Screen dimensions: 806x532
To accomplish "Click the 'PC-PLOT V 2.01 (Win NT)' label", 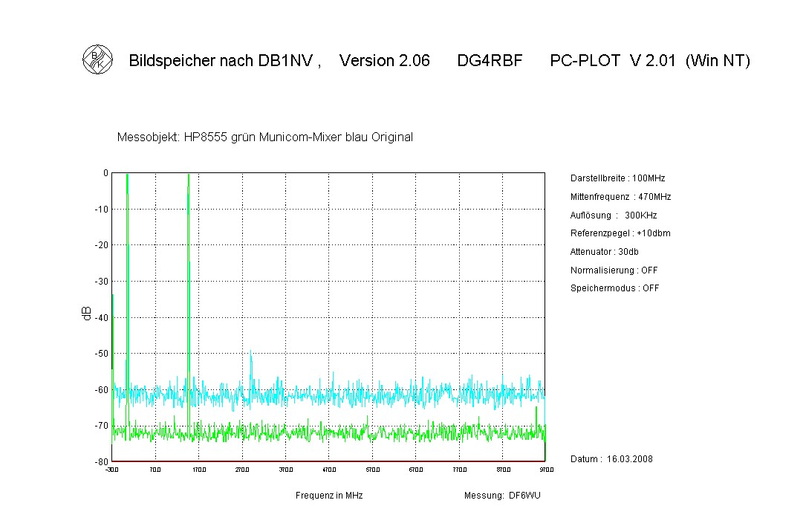I will 650,61.
